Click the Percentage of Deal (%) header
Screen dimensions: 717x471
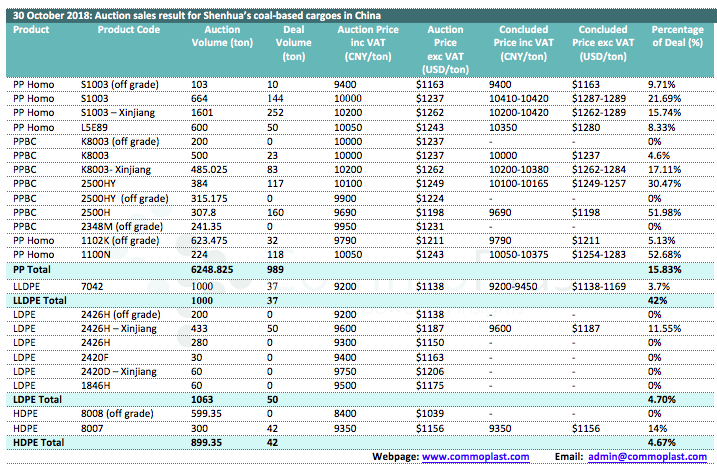[x=677, y=37]
